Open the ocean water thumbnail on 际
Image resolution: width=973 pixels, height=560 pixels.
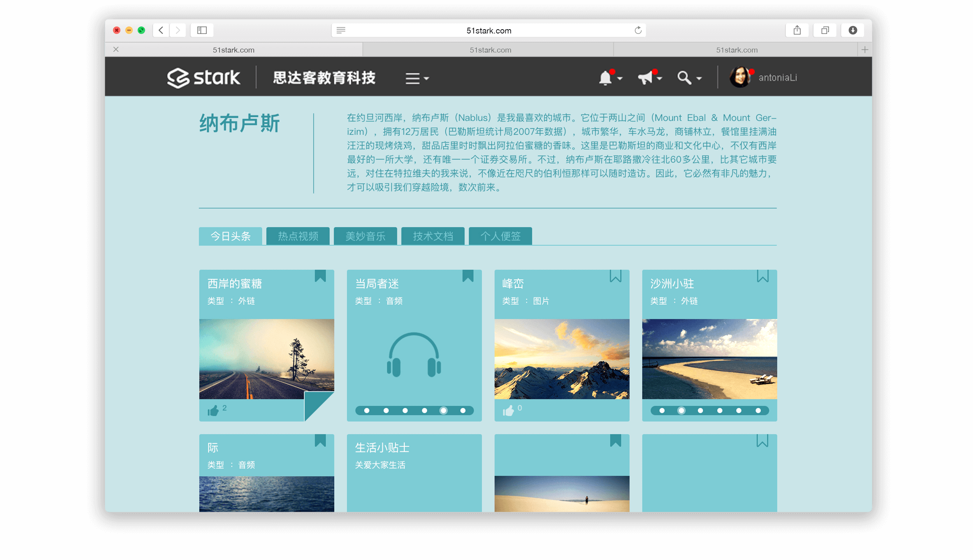click(x=266, y=493)
